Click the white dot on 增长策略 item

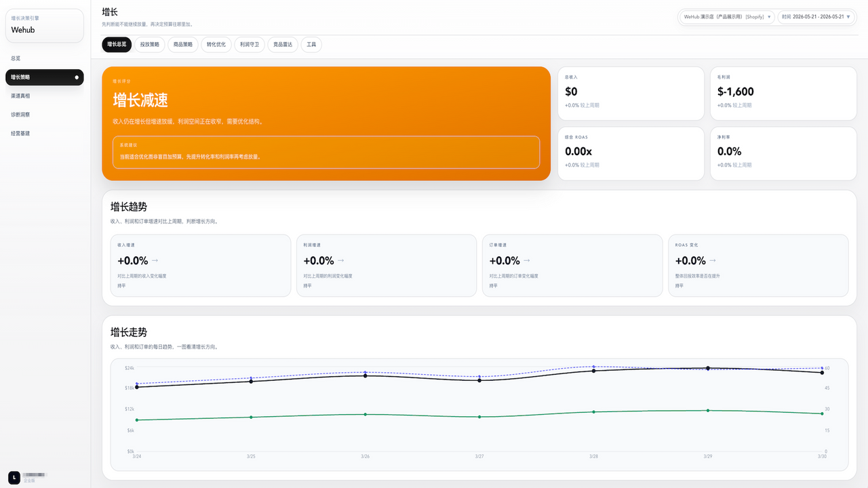pos(77,77)
